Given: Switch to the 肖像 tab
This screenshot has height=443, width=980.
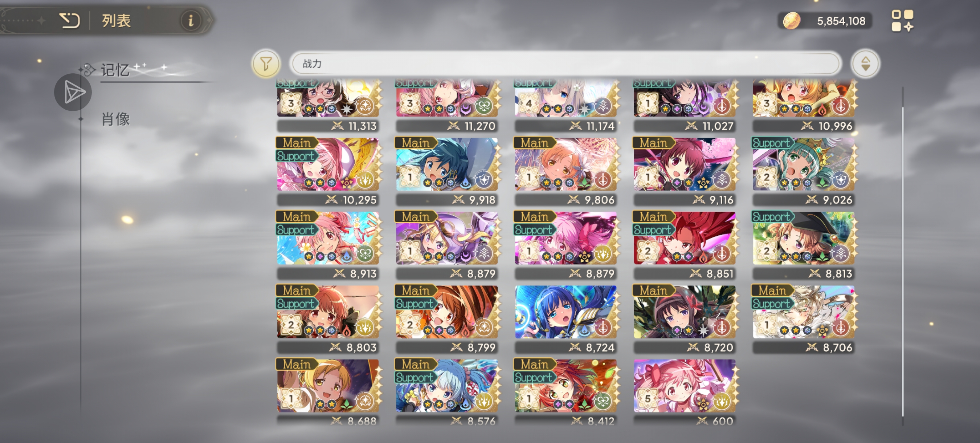Looking at the screenshot, I should coord(116,119).
